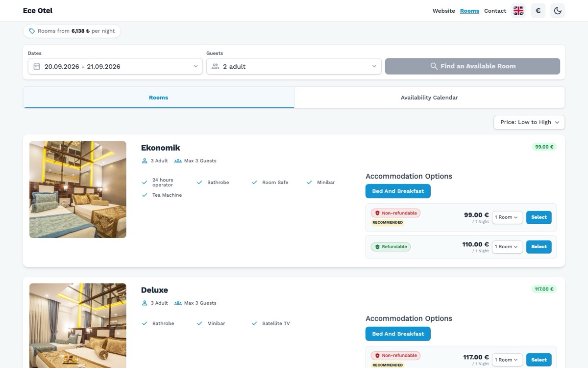This screenshot has height=368, width=588.
Task: Change currency with the euro icon
Action: (x=538, y=11)
